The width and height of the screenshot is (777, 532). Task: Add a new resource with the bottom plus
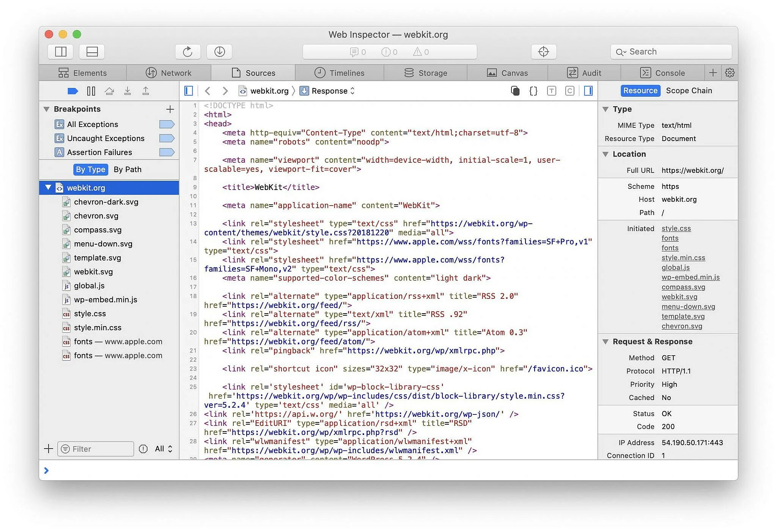click(49, 449)
